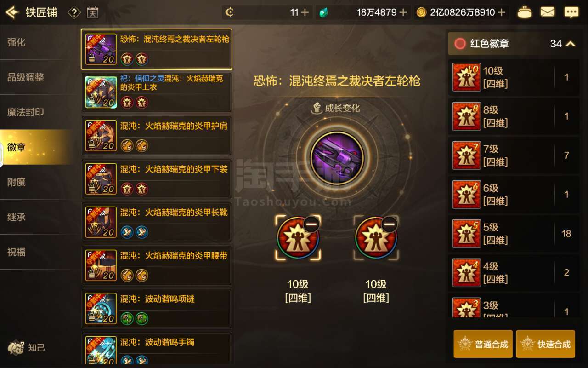Add more gems via the plus button
This screenshot has width=588, height=368.
coord(403,12)
